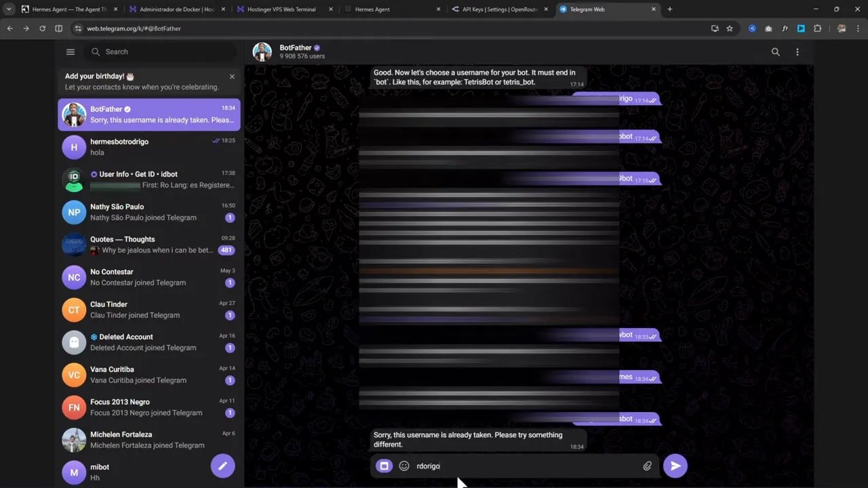Click the 481 unread badge on Quotes
This screenshot has height=488, width=868.
coord(226,250)
